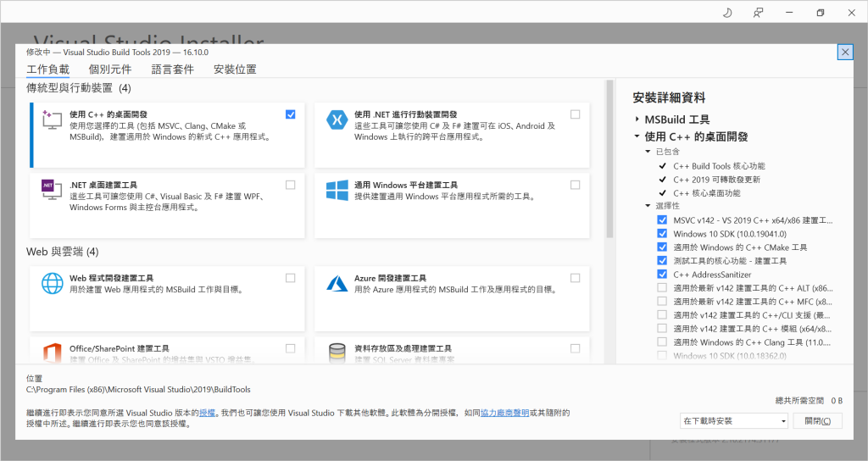Click the 傳統型與行動裝置 (4) heading
Image resolution: width=868 pixels, height=461 pixels.
click(x=79, y=88)
